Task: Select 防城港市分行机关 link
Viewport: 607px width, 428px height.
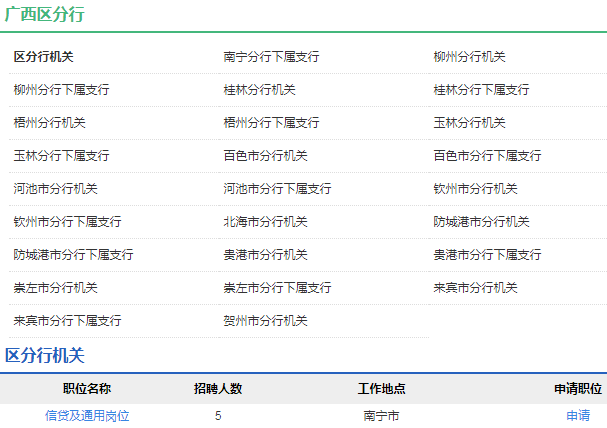Action: pyautogui.click(x=481, y=222)
